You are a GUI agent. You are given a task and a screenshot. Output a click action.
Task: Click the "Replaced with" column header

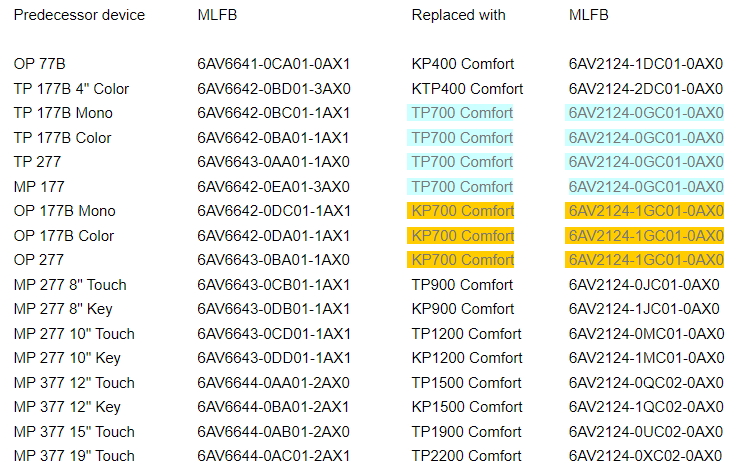pos(458,15)
